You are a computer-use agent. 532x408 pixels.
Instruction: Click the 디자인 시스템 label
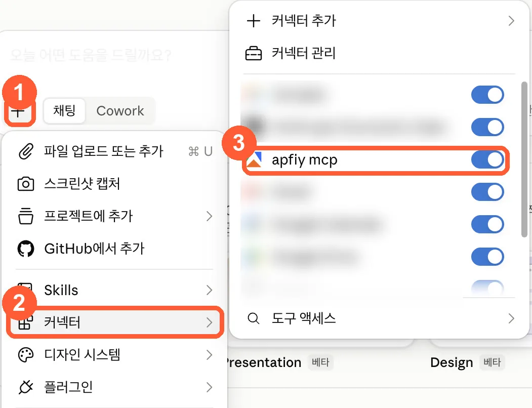pyautogui.click(x=82, y=355)
